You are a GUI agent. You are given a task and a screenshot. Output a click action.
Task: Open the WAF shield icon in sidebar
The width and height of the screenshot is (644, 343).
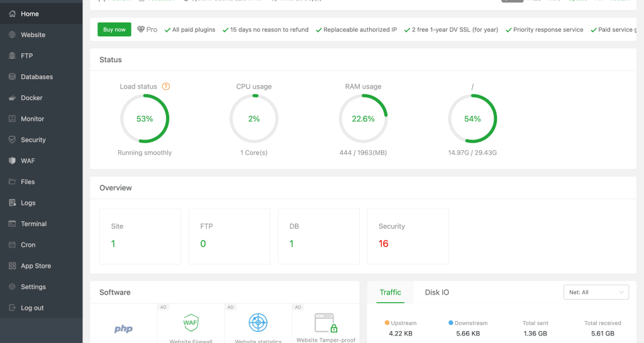pyautogui.click(x=12, y=161)
